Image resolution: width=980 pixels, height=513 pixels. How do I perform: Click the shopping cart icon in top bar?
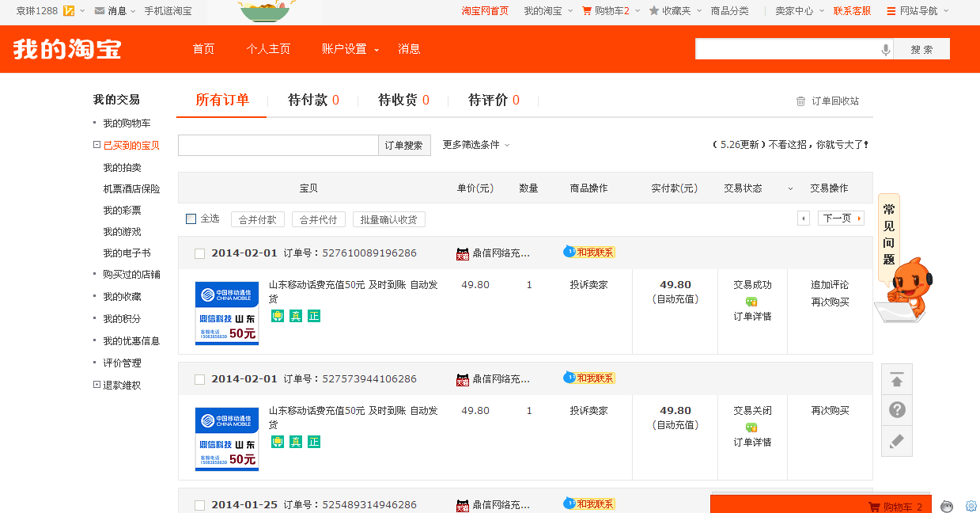pos(587,11)
